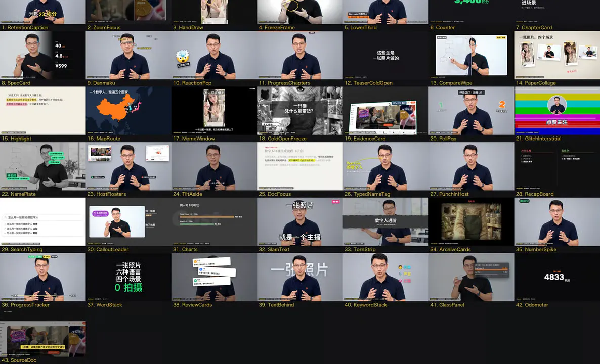Select the ReviewCards preview
600x364 pixels.
tap(215, 277)
